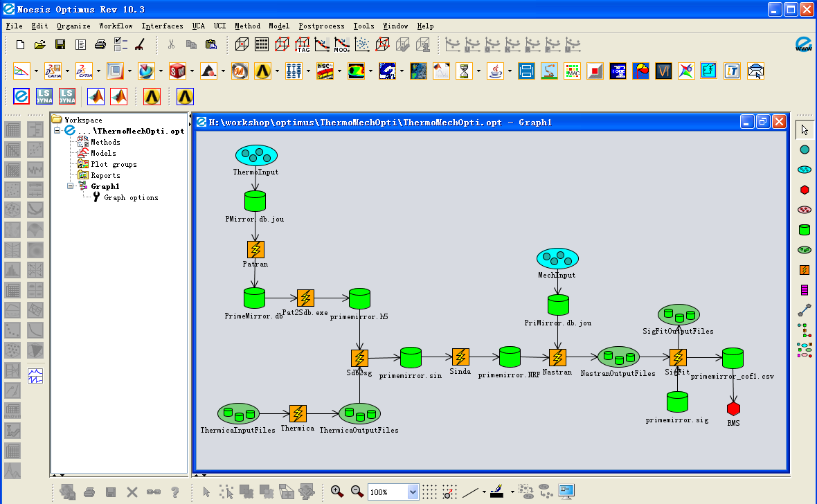
Task: Open the pen color dropdown arrow
Action: coord(512,492)
